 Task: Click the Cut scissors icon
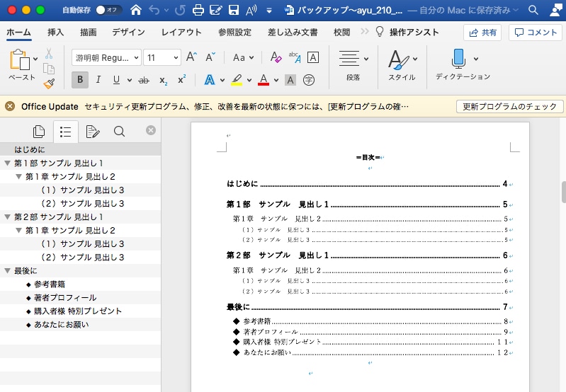click(x=49, y=54)
